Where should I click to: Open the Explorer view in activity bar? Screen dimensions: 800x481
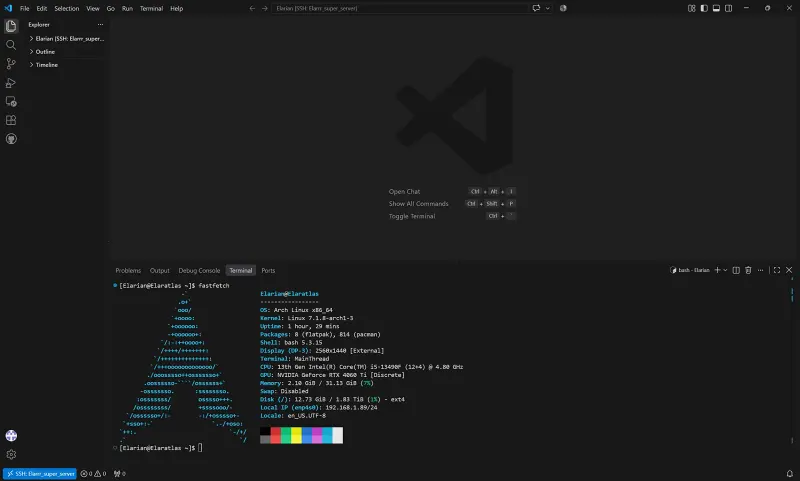(x=11, y=26)
